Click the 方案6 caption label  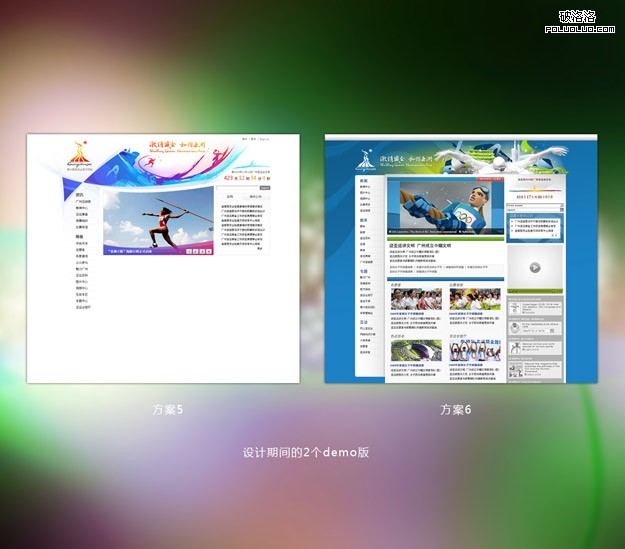click(x=456, y=410)
